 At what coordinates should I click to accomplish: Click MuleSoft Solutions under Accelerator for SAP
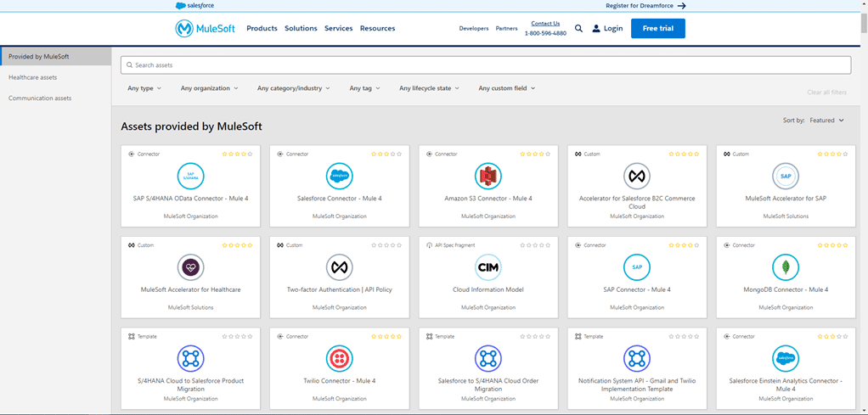[x=786, y=216]
